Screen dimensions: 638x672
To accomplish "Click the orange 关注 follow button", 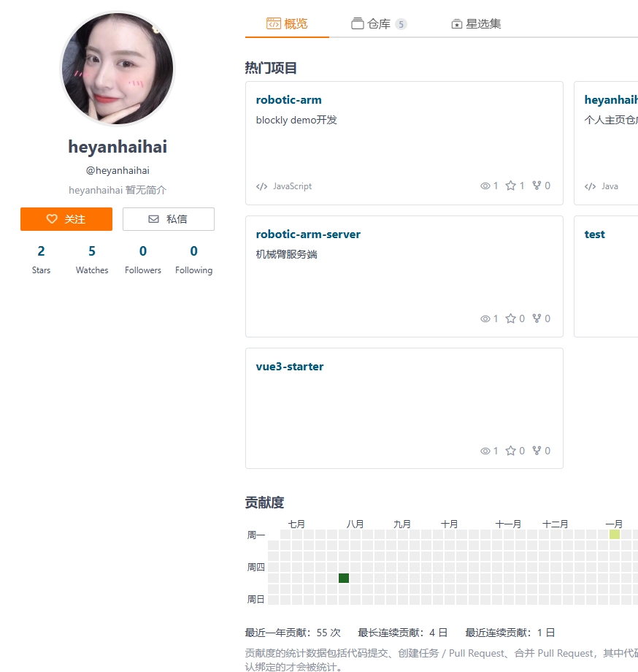I will pyautogui.click(x=66, y=219).
